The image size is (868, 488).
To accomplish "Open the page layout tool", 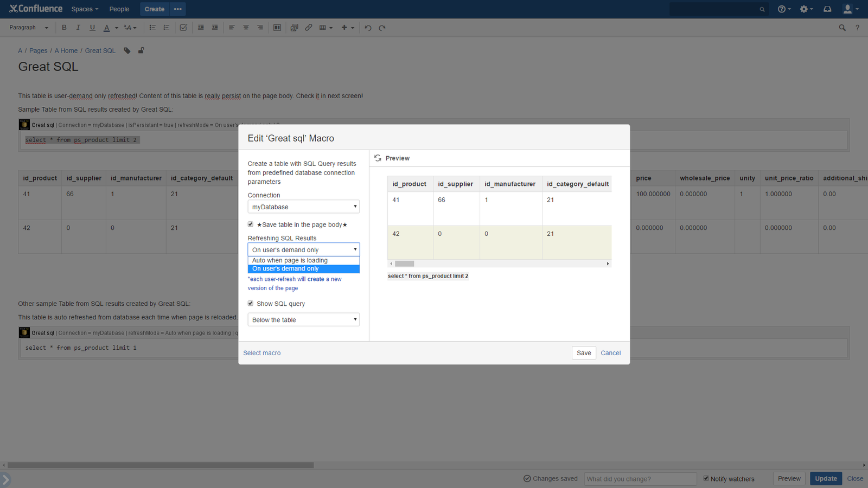I will click(277, 28).
